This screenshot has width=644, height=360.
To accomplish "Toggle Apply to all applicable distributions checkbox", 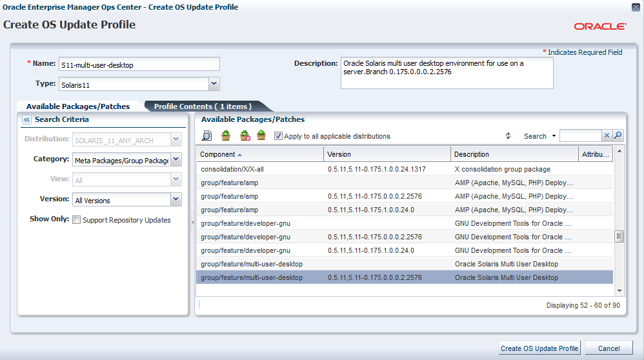I will 278,136.
